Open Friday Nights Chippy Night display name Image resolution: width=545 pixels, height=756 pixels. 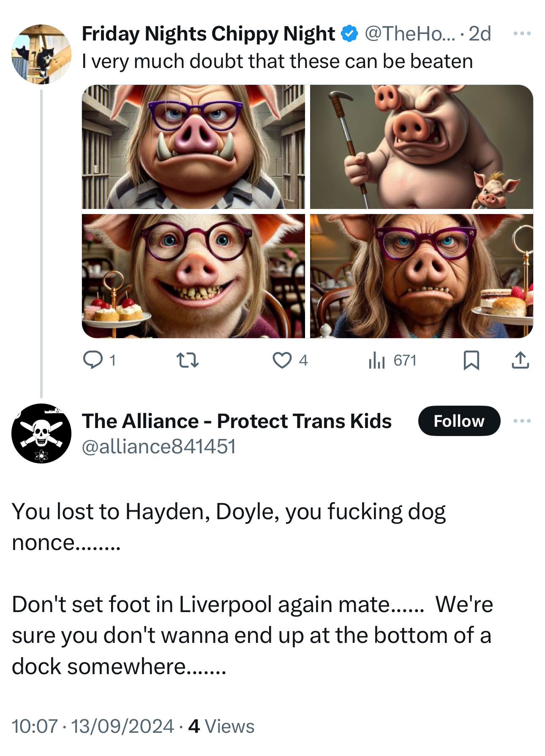pyautogui.click(x=208, y=34)
